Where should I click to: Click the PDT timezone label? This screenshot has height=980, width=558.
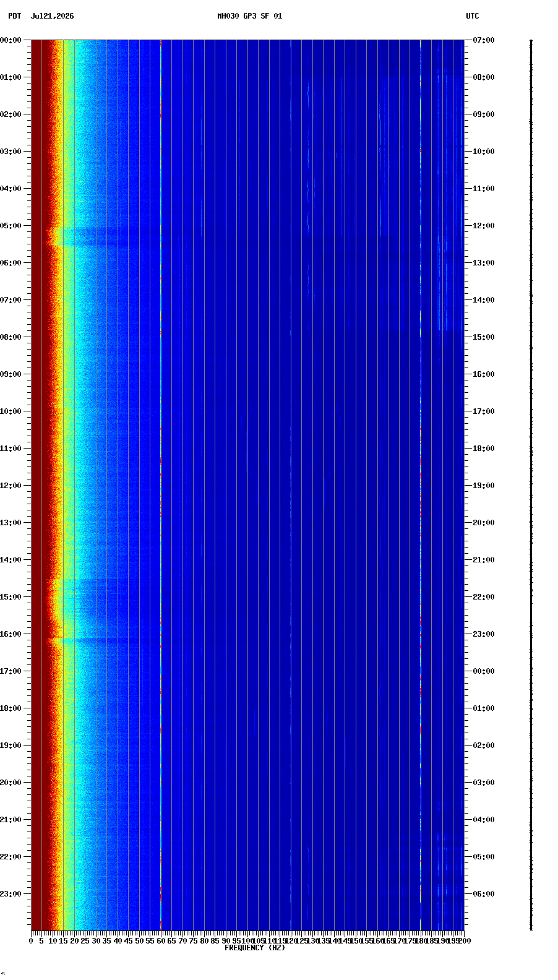(x=14, y=16)
